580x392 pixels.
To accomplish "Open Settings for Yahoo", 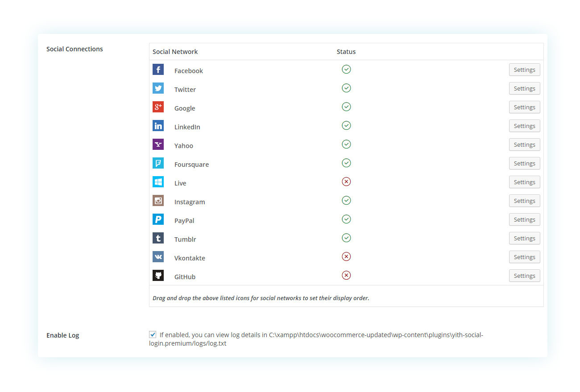I will [x=524, y=144].
